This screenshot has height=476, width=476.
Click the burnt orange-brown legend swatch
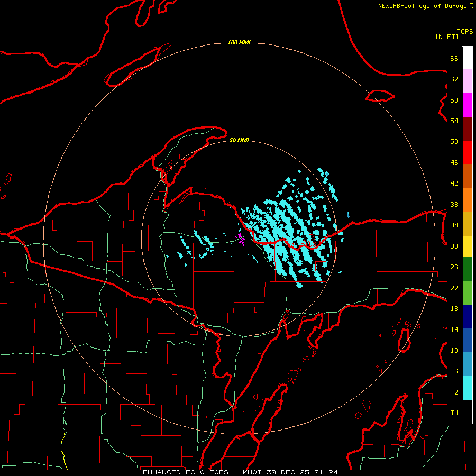pos(467,176)
